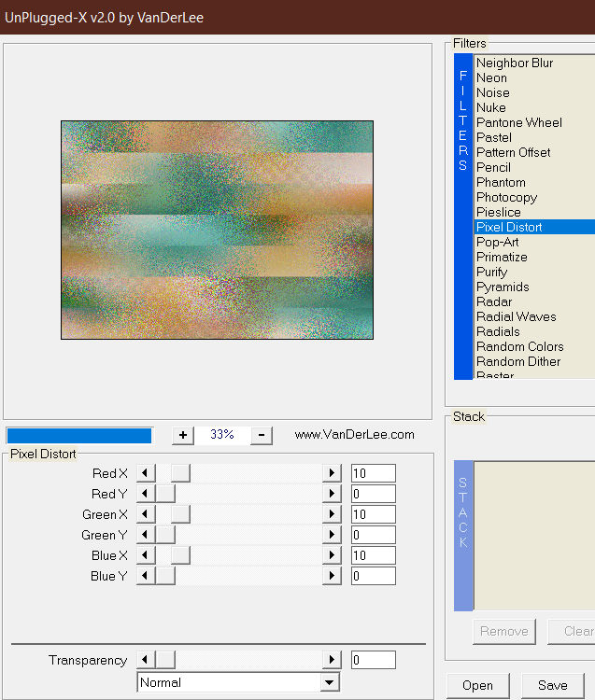Image resolution: width=595 pixels, height=700 pixels.
Task: Open the www.VanDerLee.com link
Action: [x=354, y=435]
